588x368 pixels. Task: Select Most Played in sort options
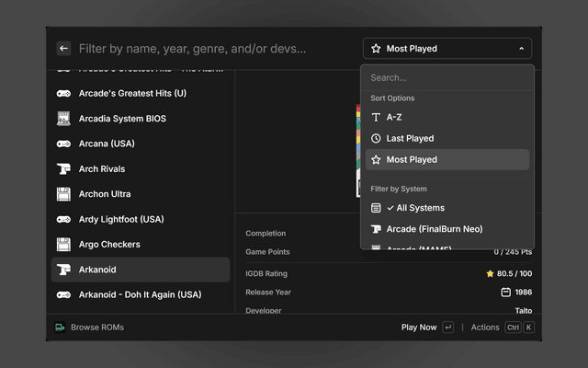point(447,159)
